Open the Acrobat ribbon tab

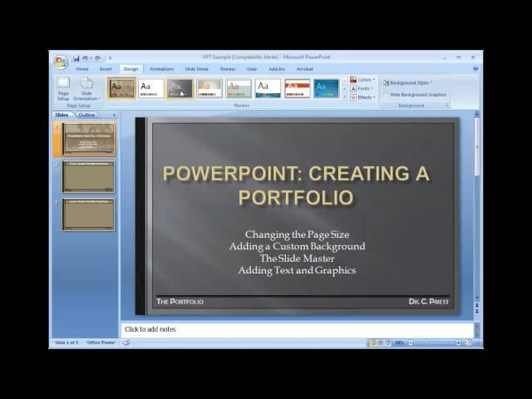305,69
